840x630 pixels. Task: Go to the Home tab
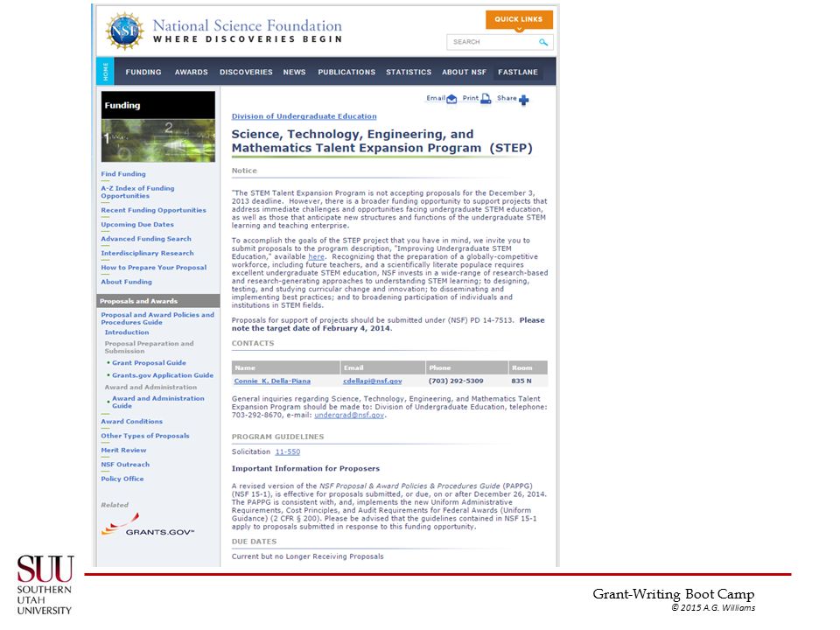coord(105,71)
